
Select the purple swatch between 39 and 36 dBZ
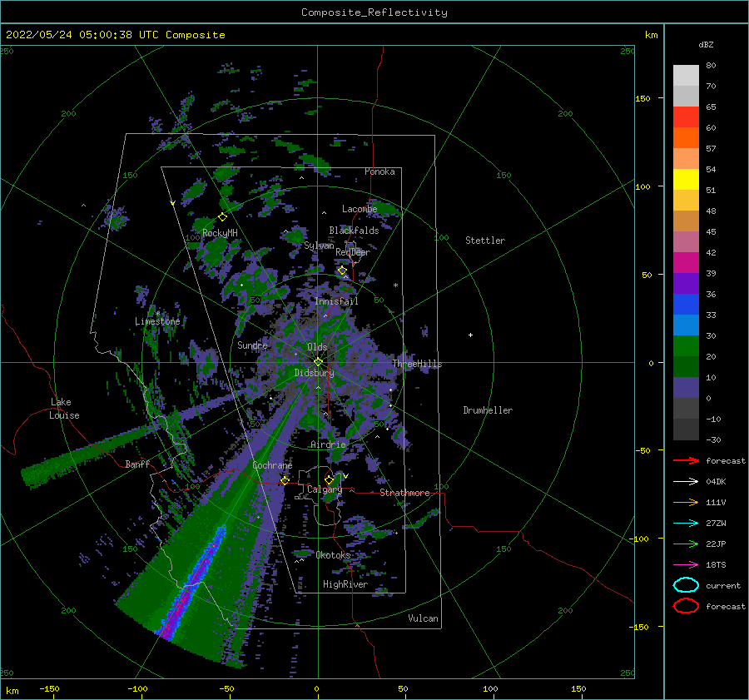686,283
